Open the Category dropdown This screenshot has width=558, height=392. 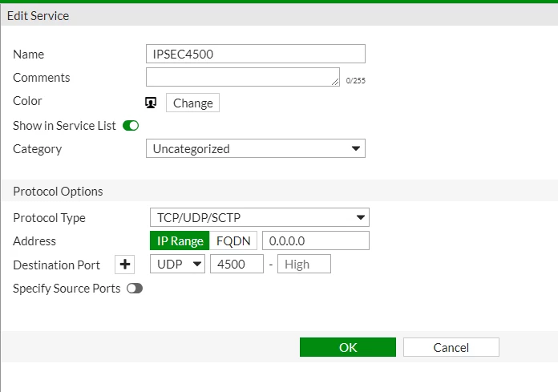256,148
